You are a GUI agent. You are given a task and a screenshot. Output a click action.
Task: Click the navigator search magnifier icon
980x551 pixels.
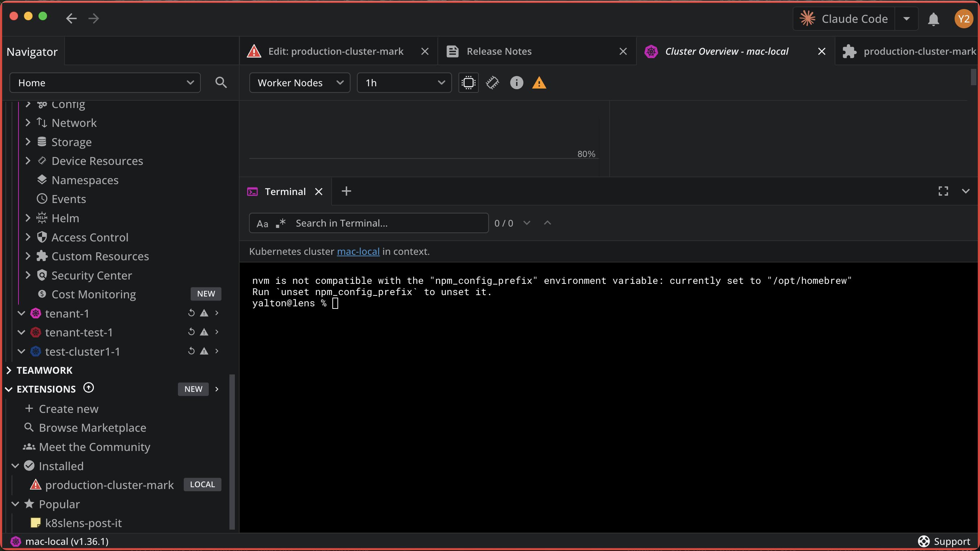[221, 83]
